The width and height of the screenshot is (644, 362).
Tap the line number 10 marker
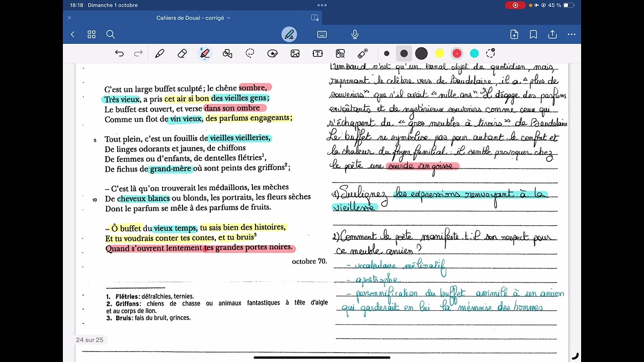tap(95, 200)
